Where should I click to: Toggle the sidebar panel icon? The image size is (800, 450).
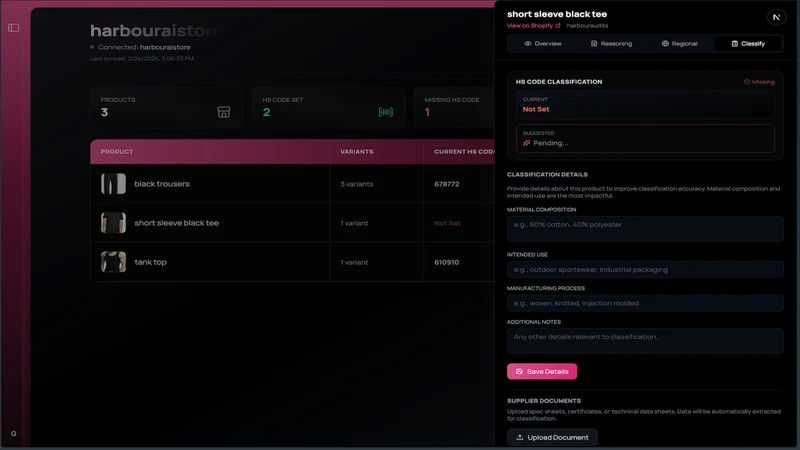[14, 28]
